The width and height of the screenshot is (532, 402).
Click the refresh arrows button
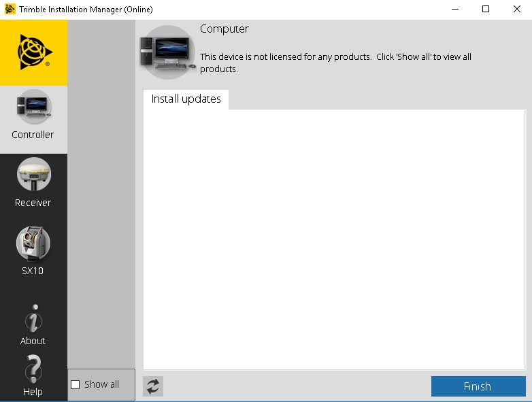click(x=153, y=386)
